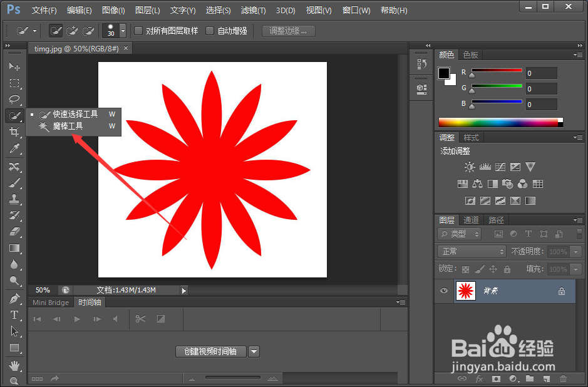Image resolution: width=588 pixels, height=387 pixels.
Task: Select the Healing Brush tool
Action: 14,166
